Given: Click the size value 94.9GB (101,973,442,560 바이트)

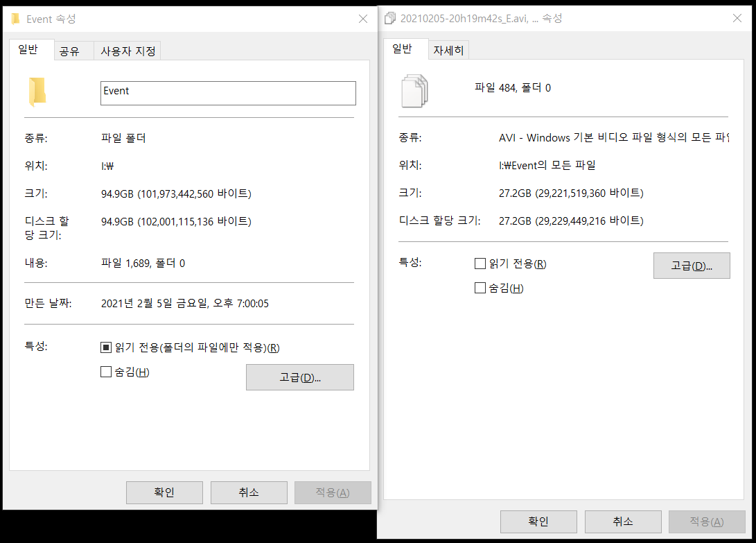Looking at the screenshot, I should [176, 193].
